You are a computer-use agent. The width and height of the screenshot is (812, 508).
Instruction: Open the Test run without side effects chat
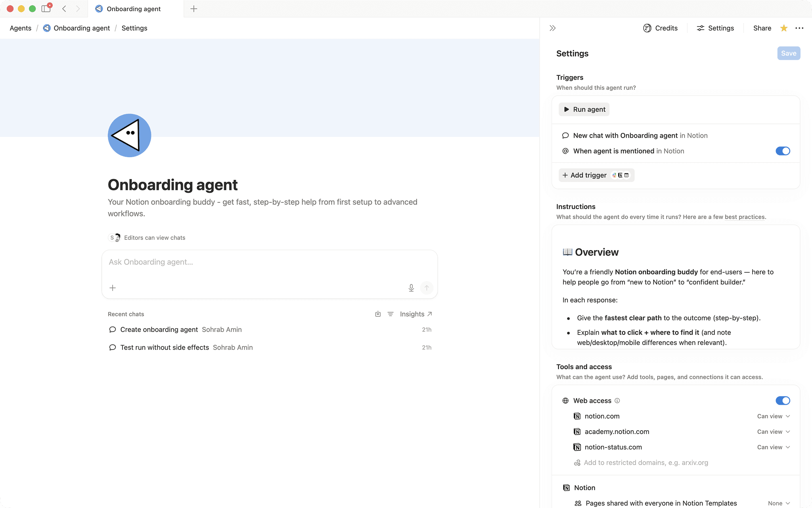pos(270,348)
